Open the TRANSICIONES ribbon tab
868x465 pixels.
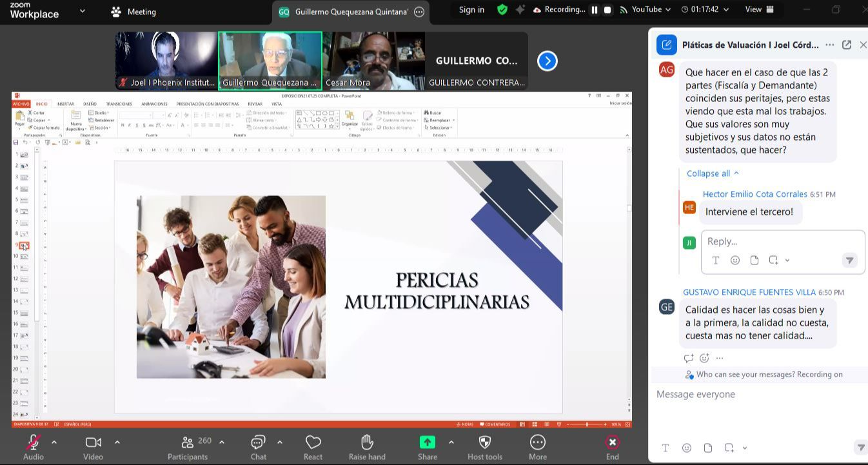tap(119, 104)
